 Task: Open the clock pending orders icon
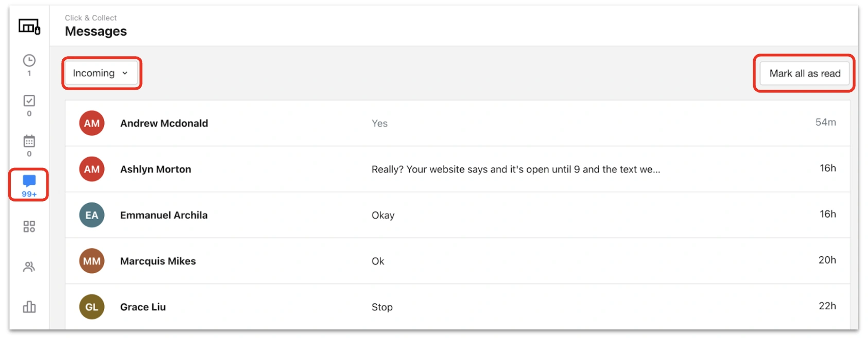click(x=29, y=61)
